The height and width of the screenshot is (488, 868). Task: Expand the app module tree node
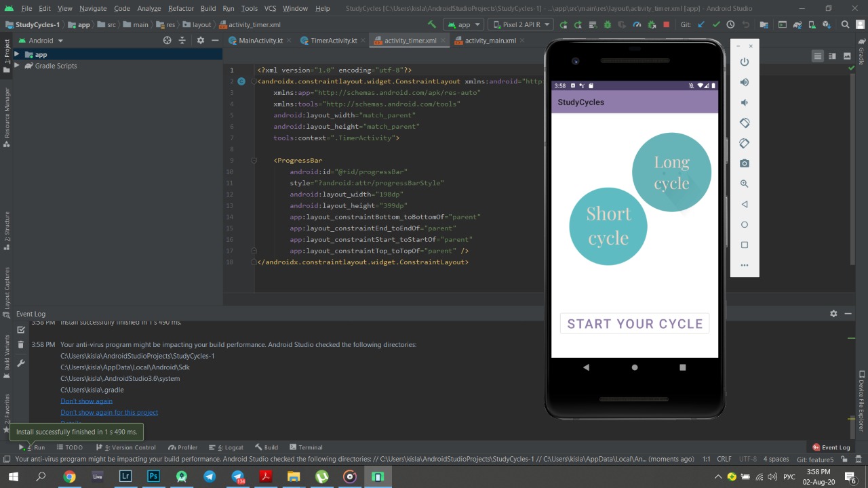(x=17, y=54)
